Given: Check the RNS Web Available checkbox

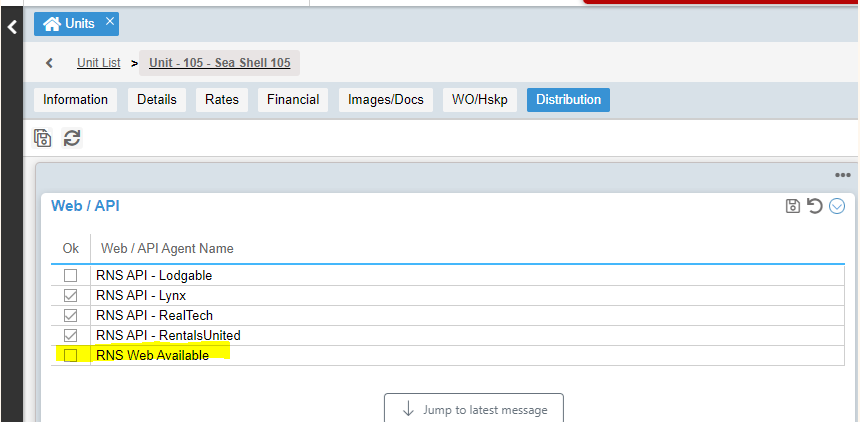Looking at the screenshot, I should tap(70, 356).
